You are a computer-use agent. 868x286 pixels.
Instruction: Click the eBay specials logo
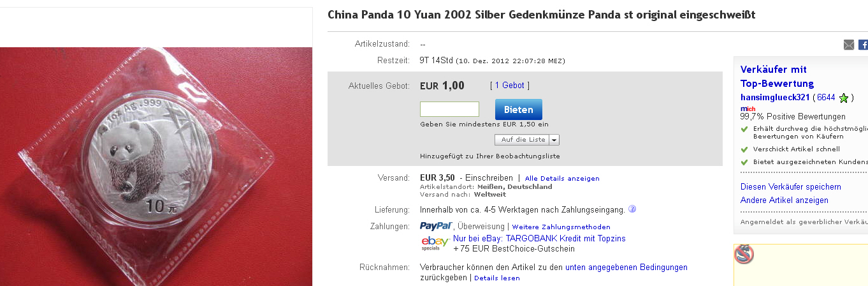click(x=435, y=243)
